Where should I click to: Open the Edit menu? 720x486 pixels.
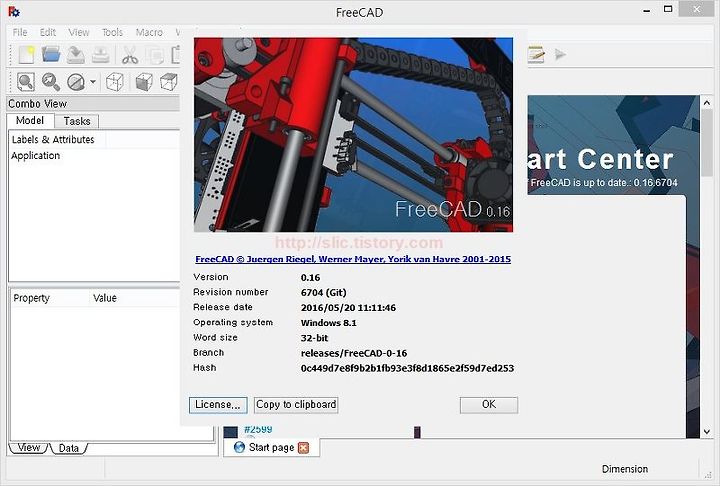tap(48, 32)
